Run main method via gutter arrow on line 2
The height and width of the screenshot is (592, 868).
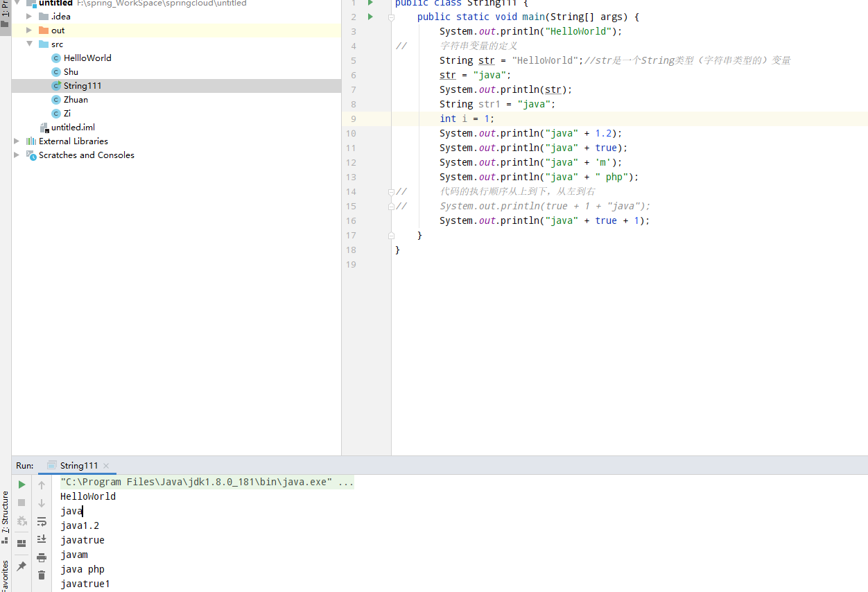pos(370,17)
